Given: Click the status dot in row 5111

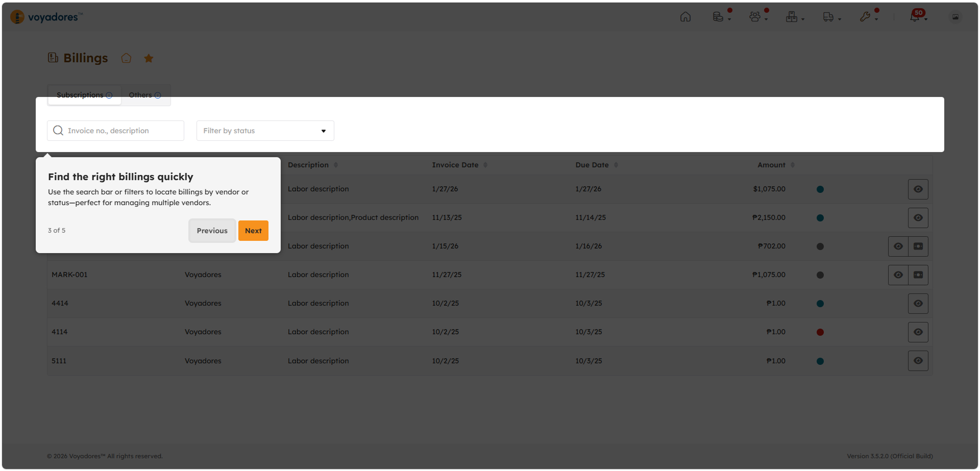Looking at the screenshot, I should point(820,361).
